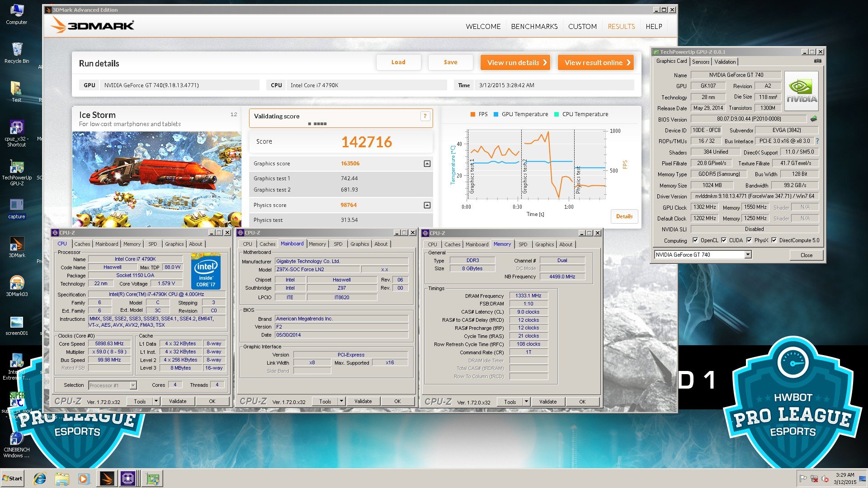Screen dimensions: 868x488
Task: Switch to 3DMark taskbar button
Action: pos(107,479)
